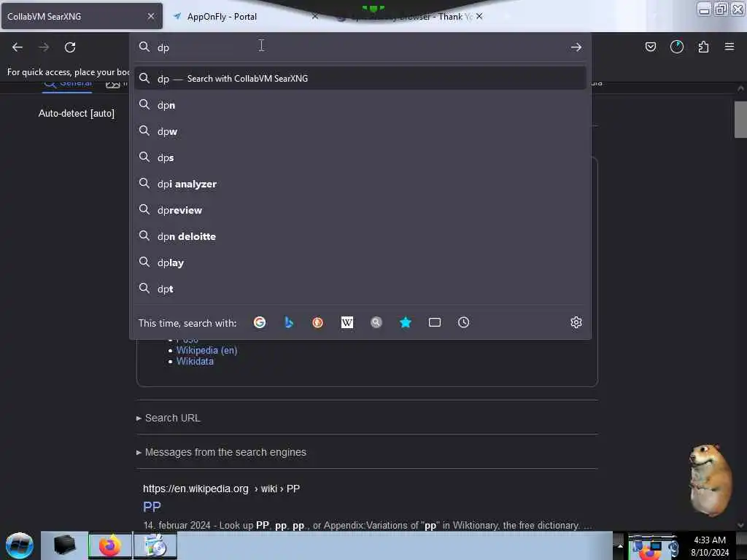Switch to the CollabVM SearXNG tab
Image resolution: width=747 pixels, height=560 pixels.
(82, 16)
